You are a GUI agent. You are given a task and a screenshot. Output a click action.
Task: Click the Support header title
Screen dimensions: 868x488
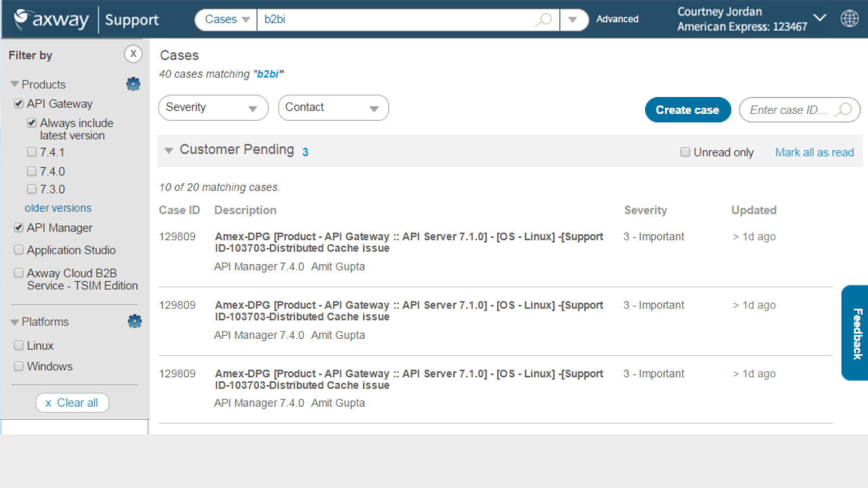132,20
